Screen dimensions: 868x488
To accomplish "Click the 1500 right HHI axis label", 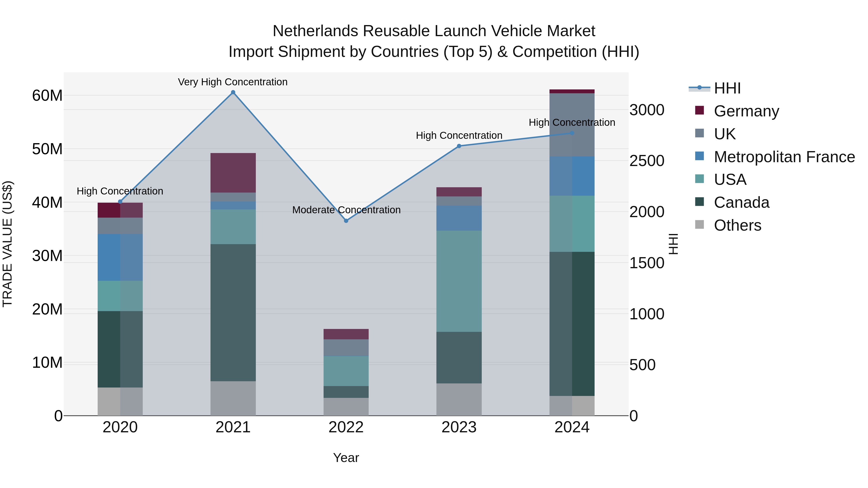I will point(647,263).
